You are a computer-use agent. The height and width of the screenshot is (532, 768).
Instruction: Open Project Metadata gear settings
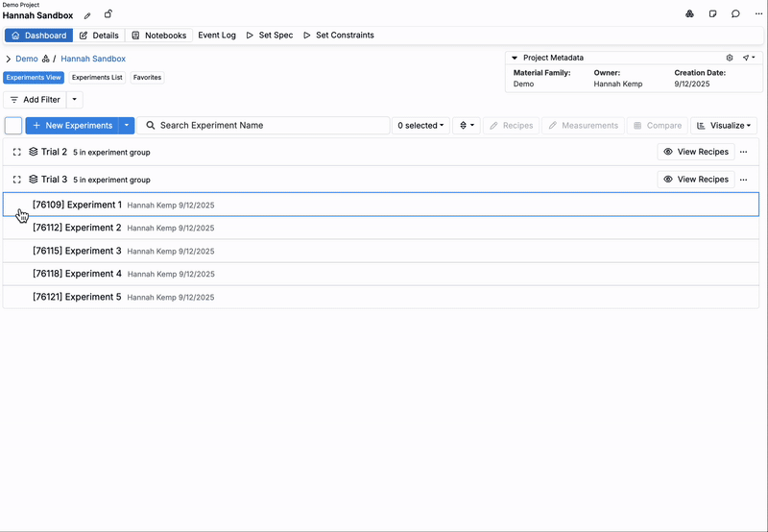pos(730,58)
